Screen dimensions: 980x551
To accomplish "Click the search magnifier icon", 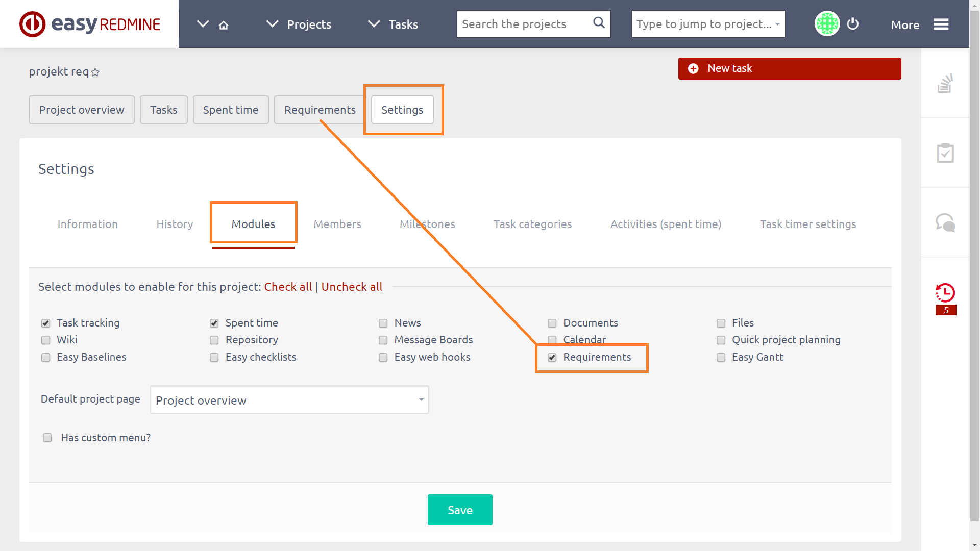I will pos(599,23).
